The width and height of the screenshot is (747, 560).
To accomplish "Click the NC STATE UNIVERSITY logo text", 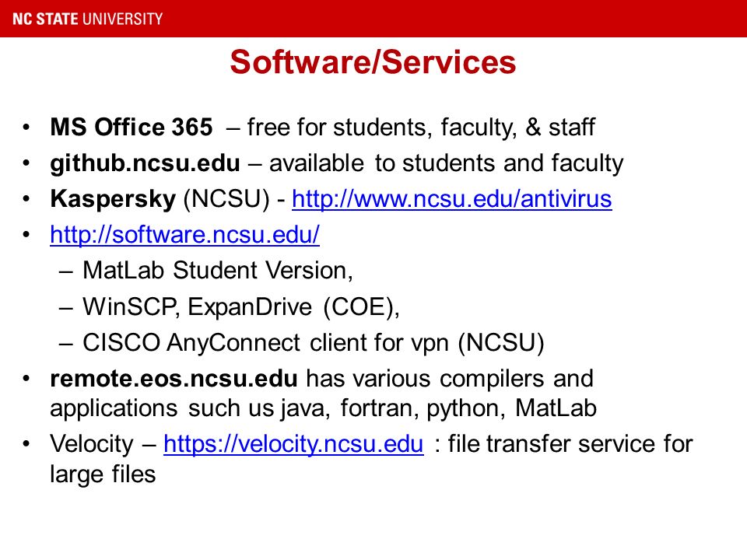I will 88,19.
